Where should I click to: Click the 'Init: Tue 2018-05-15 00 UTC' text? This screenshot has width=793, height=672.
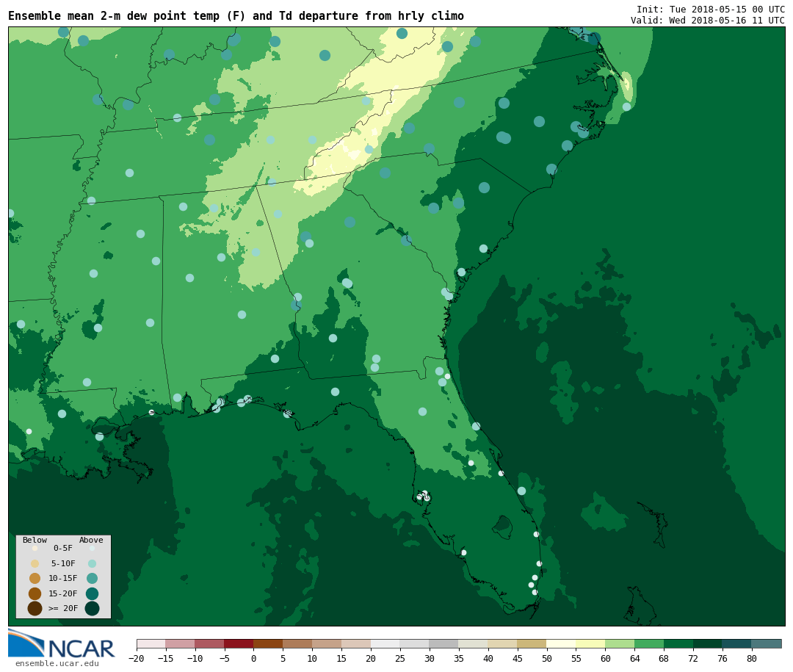pos(711,9)
